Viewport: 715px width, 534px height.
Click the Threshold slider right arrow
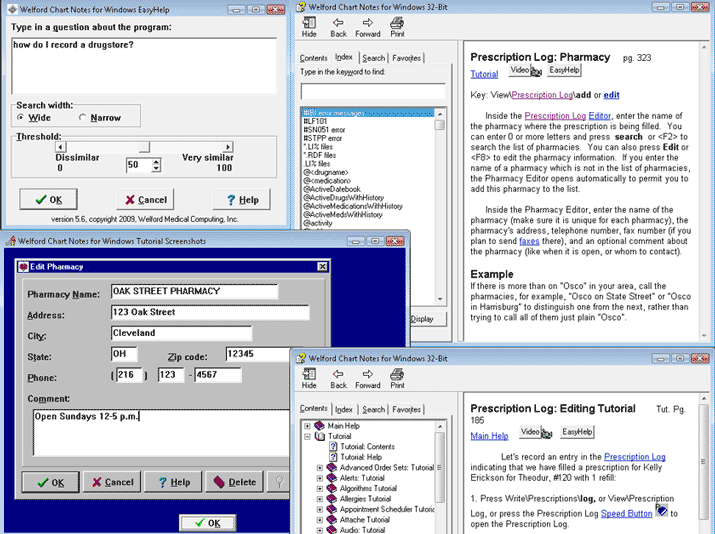(x=228, y=147)
